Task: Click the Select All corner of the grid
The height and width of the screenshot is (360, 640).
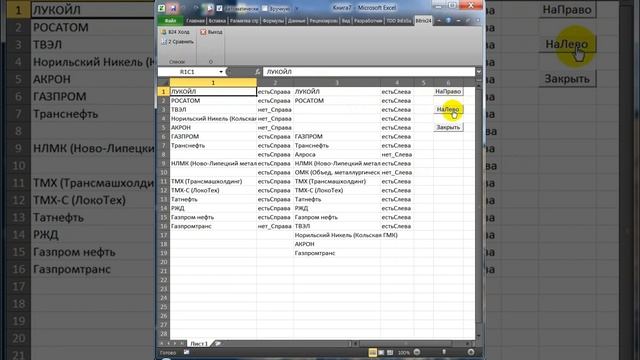Action: (164, 83)
